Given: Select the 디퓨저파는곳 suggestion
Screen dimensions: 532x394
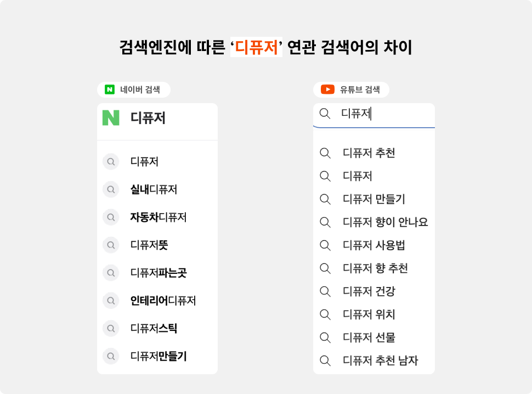Looking at the screenshot, I should [x=159, y=273].
